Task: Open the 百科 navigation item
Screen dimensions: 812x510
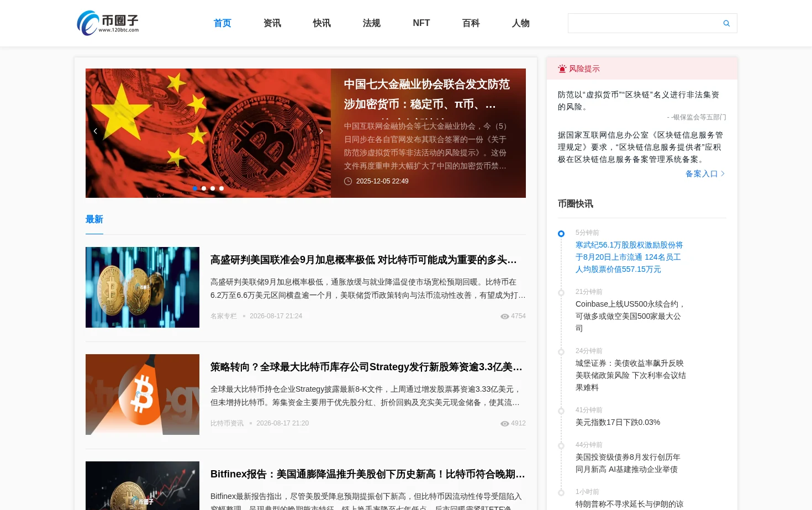Action: coord(471,23)
